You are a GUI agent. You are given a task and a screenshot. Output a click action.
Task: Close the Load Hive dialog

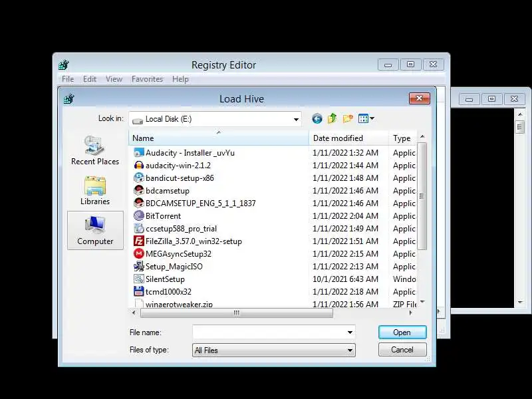(x=420, y=98)
